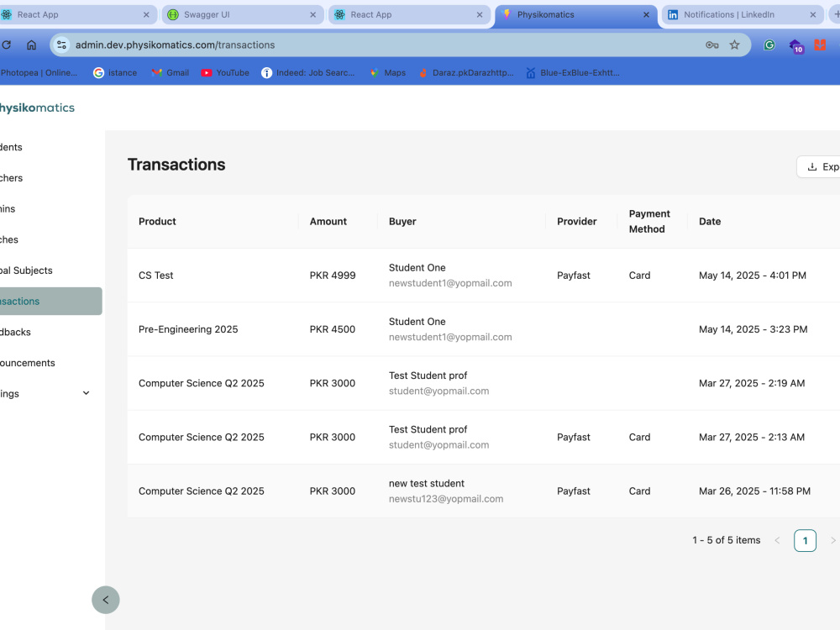Viewport: 840px width, 630px height.
Task: Open Announcements in sidebar
Action: pyautogui.click(x=51, y=363)
